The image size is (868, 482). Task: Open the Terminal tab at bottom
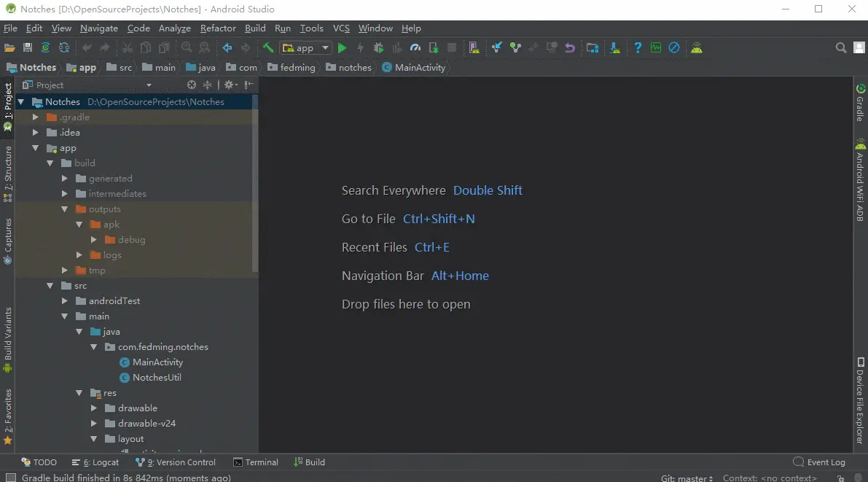point(256,462)
